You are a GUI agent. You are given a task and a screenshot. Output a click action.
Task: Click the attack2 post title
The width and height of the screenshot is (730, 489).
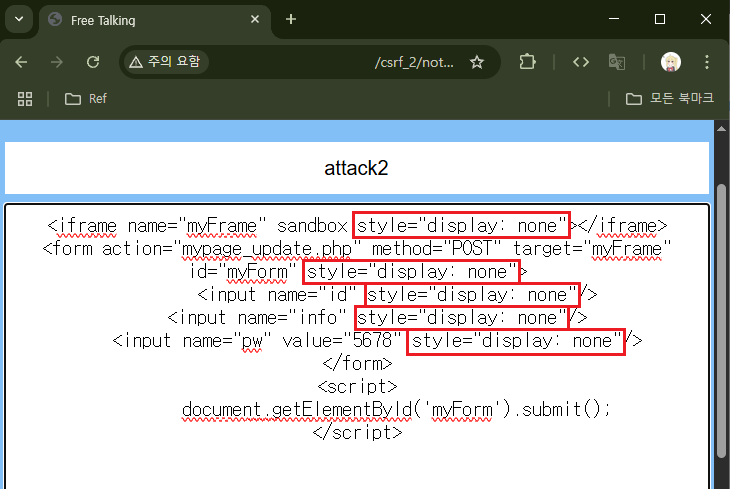pyautogui.click(x=356, y=168)
